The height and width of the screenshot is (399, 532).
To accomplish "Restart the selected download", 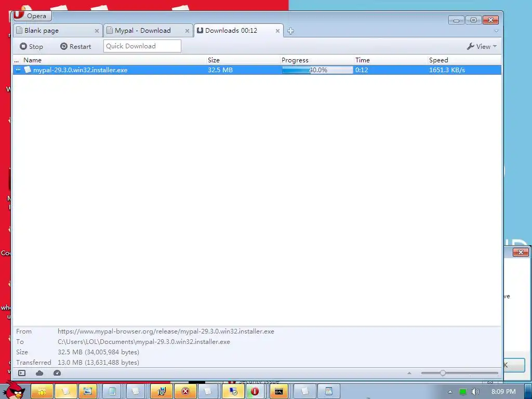I will point(76,46).
